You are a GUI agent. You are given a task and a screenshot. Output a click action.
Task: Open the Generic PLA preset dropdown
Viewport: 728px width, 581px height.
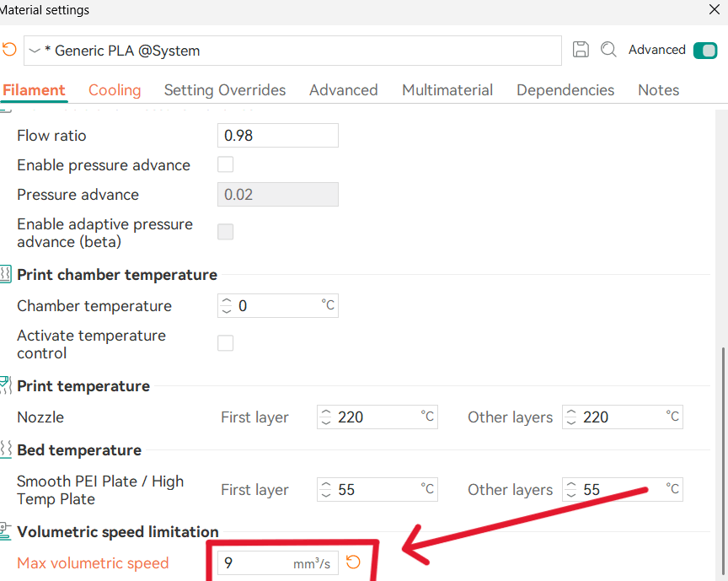tap(35, 51)
